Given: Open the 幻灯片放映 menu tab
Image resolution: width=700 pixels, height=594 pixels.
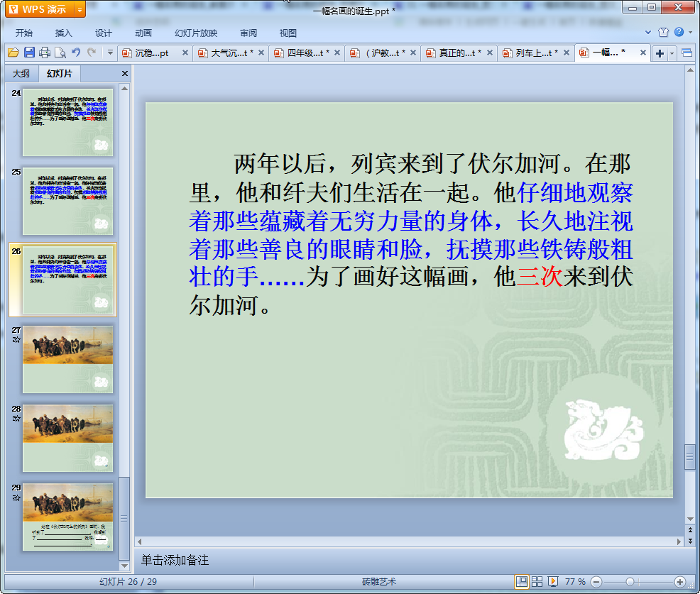Looking at the screenshot, I should [196, 33].
